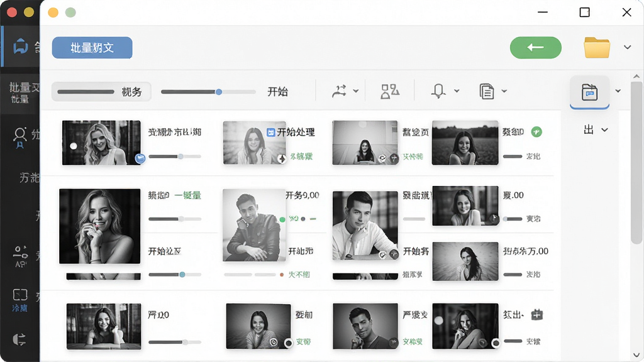Click the yellow macOS minimize dot on the left
644x362 pixels.
(x=29, y=13)
